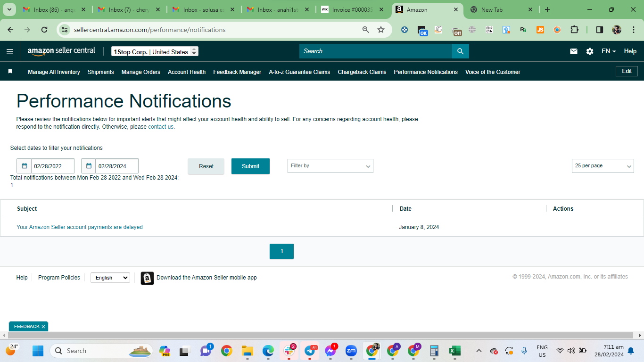Open Zoom from the taskbar
The height and width of the screenshot is (362, 644).
[351, 351]
